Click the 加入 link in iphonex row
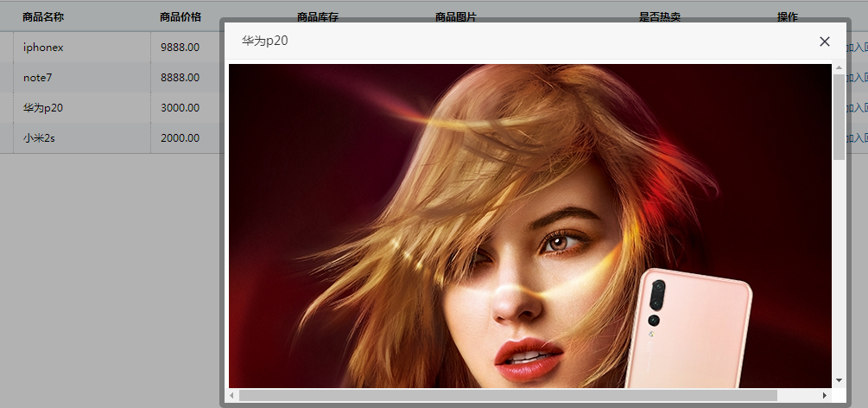The height and width of the screenshot is (408, 868). 857,48
